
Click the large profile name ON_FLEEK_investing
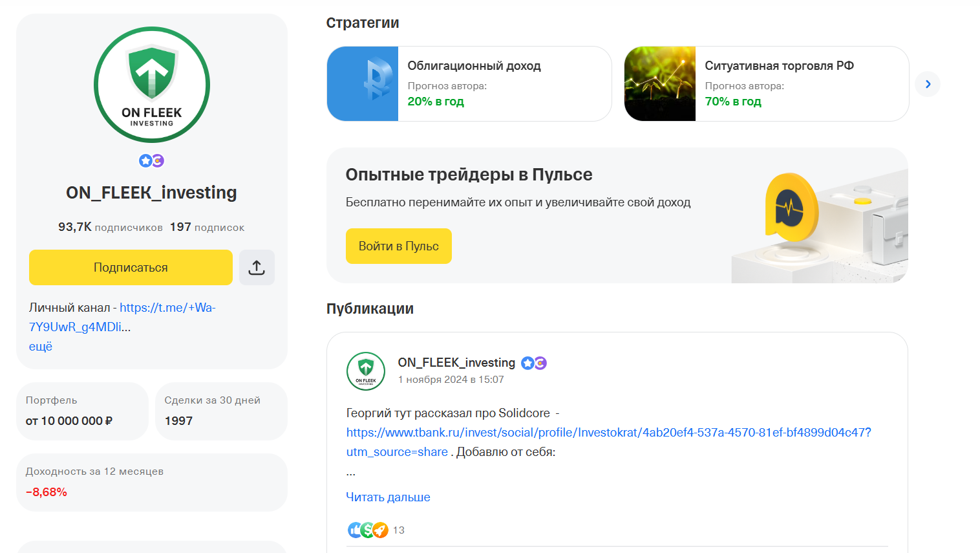coord(151,193)
